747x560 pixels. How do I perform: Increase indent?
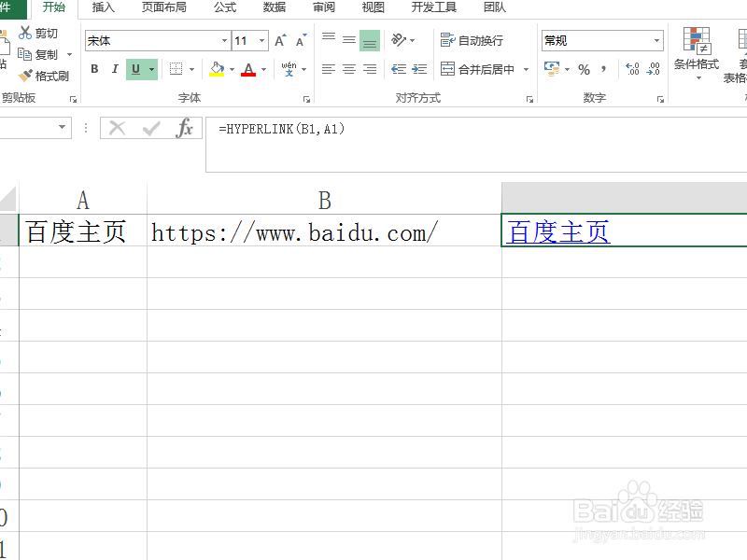419,69
